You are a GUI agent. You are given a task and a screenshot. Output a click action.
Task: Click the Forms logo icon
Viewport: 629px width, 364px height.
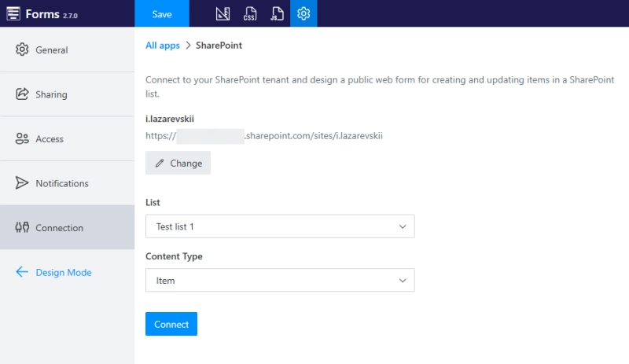pyautogui.click(x=13, y=13)
